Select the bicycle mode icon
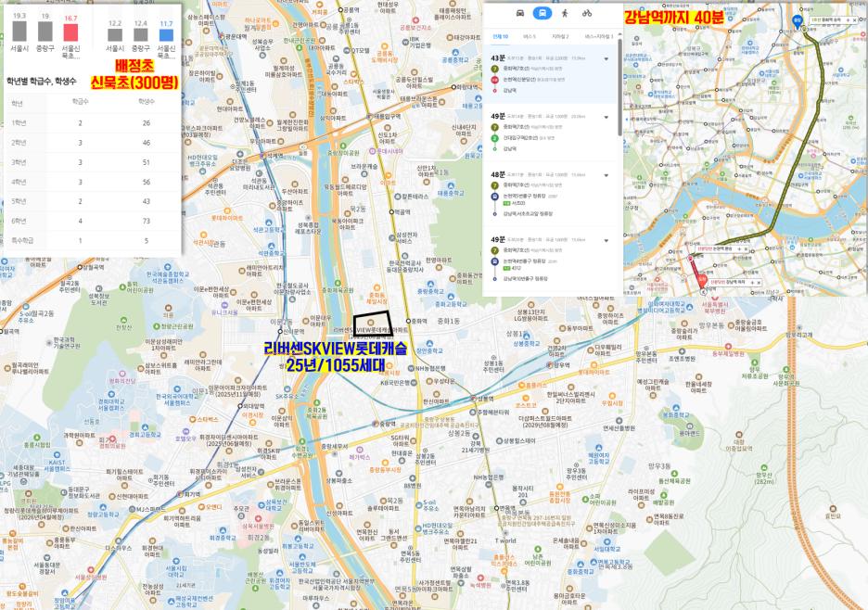 587,13
